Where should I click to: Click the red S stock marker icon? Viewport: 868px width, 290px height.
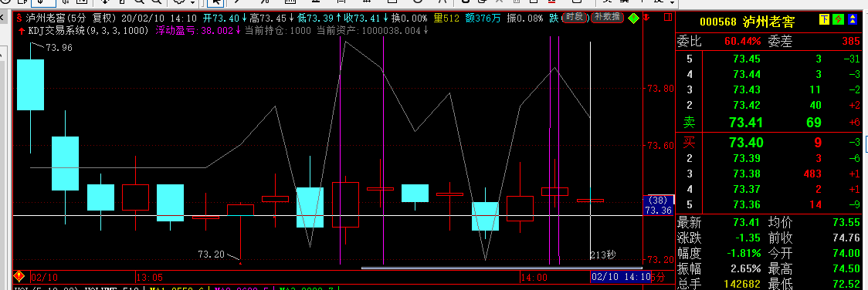point(19,18)
